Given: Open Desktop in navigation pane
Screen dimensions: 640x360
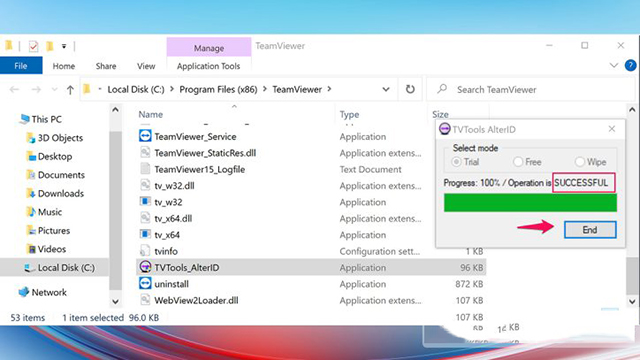Looking at the screenshot, I should click(49, 156).
